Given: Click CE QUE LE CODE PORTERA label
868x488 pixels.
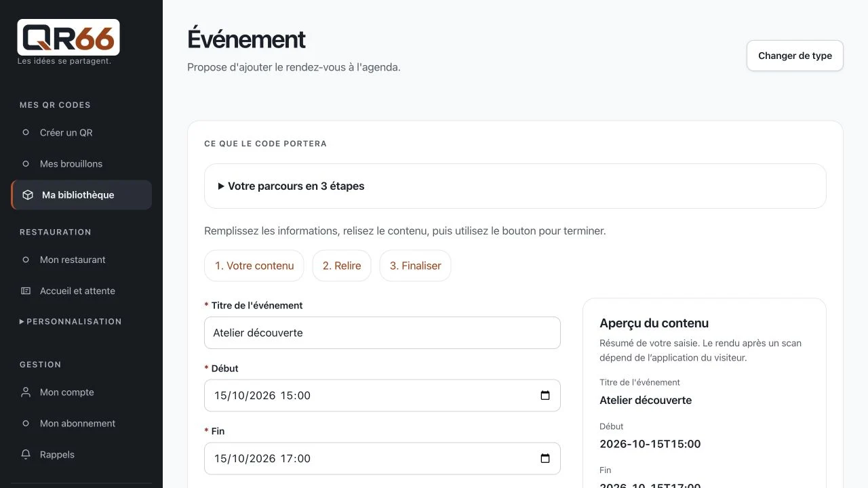Looking at the screenshot, I should 265,144.
